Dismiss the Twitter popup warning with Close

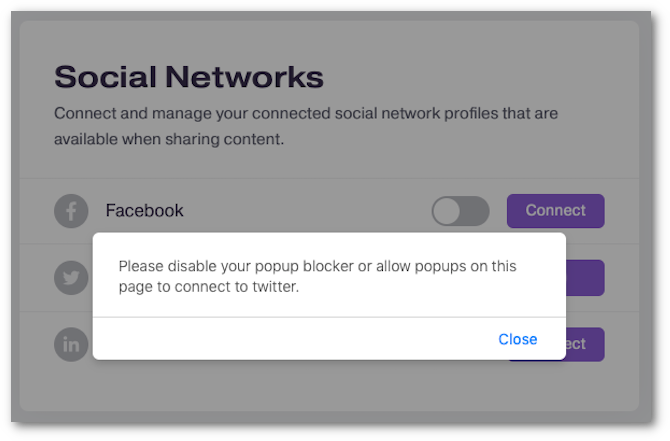[517, 339]
